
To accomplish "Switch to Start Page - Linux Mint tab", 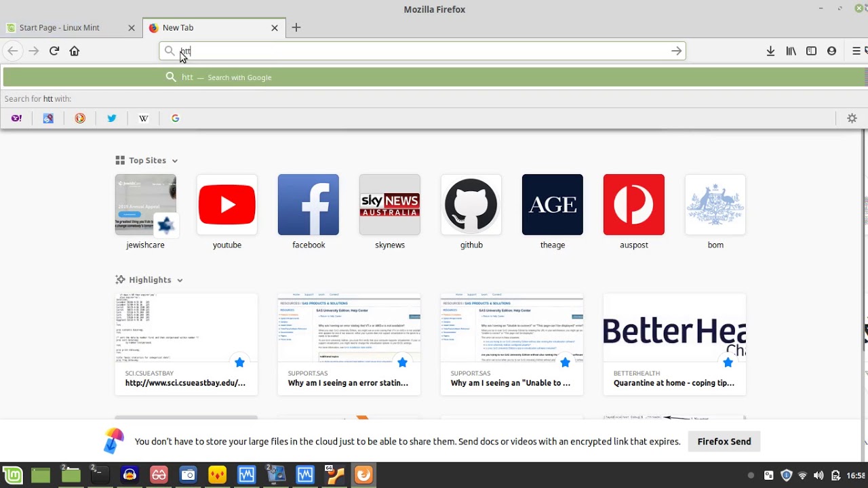I will pos(71,28).
